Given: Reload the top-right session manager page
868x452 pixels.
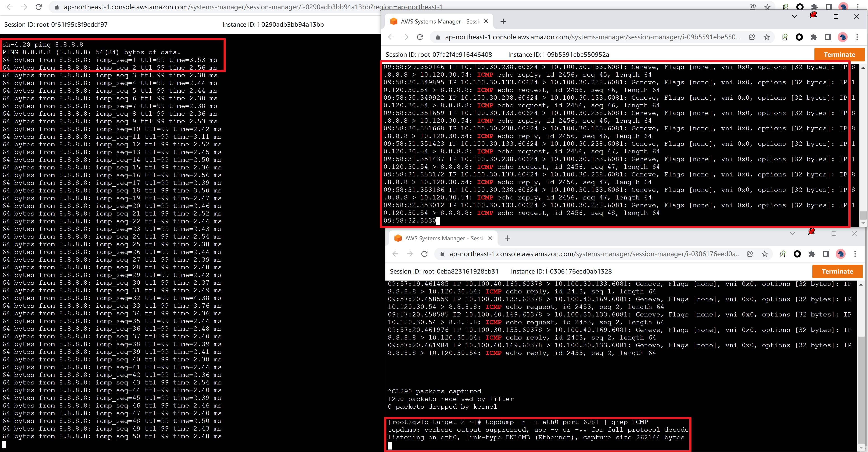Looking at the screenshot, I should point(420,37).
